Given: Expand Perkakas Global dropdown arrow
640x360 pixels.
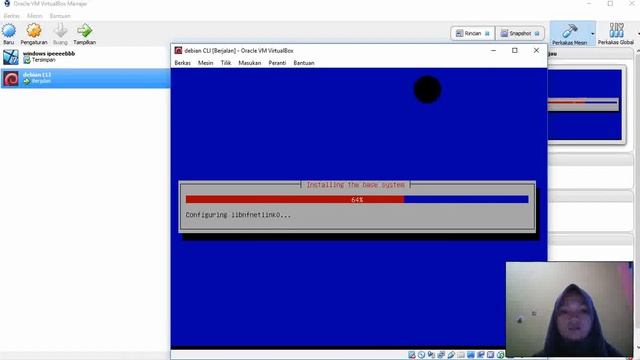Looking at the screenshot, I should (x=638, y=34).
